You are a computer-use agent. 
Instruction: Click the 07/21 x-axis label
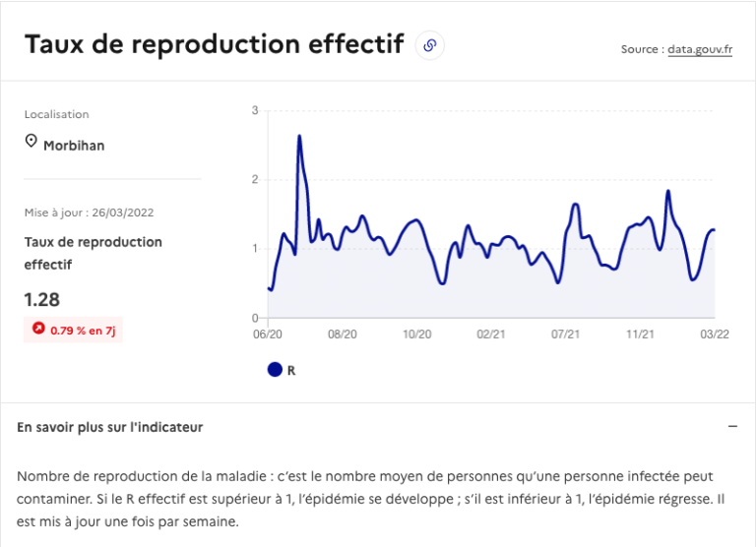tap(566, 334)
